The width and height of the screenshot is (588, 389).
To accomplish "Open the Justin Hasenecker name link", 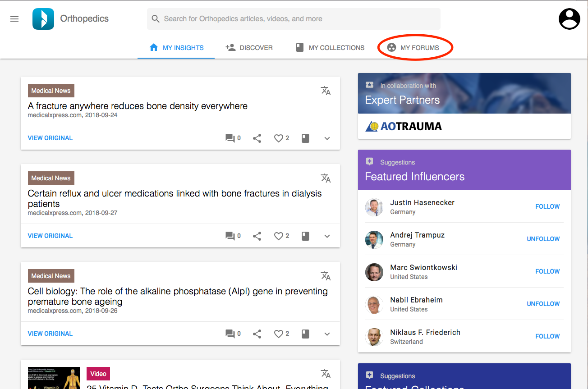I will [x=422, y=203].
